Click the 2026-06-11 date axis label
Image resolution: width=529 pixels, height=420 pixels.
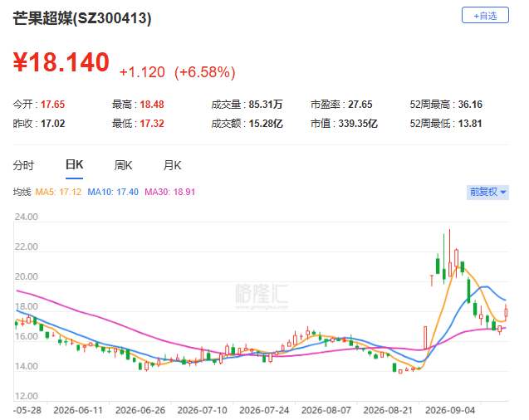point(78,411)
